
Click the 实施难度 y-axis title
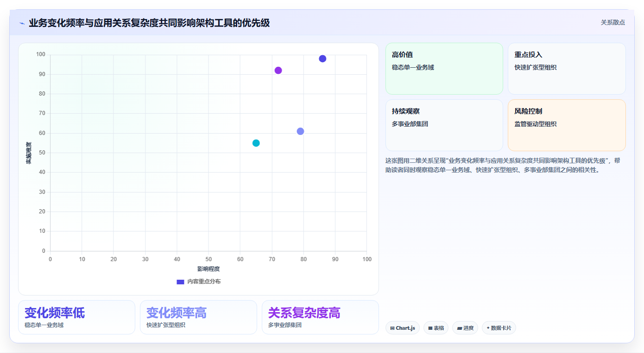29,153
